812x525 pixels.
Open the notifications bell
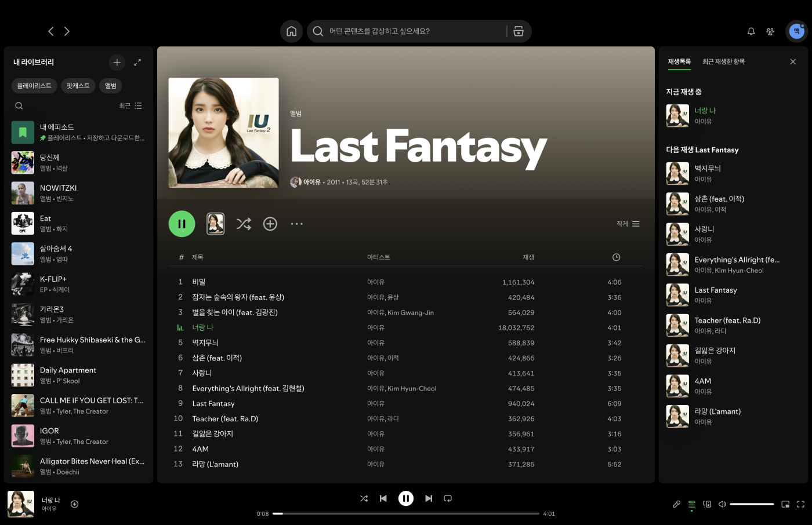click(x=751, y=31)
